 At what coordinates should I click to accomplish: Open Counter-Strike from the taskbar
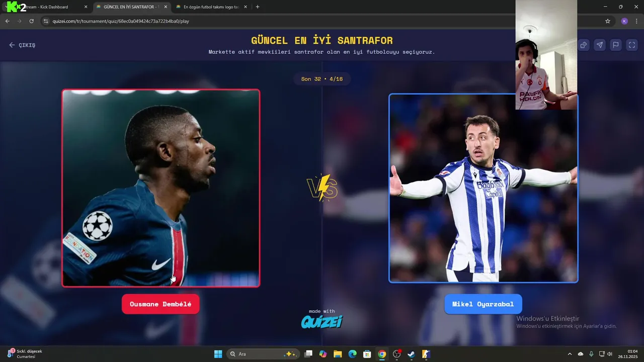426,354
